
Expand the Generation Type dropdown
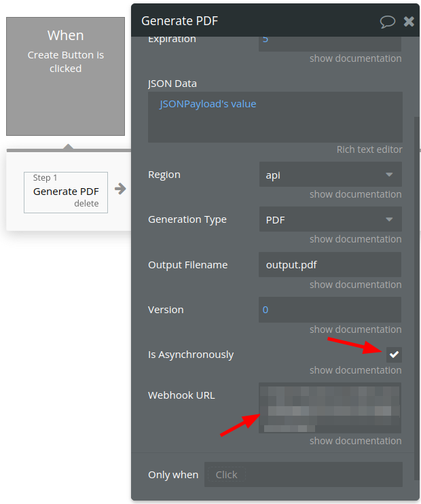tap(330, 219)
